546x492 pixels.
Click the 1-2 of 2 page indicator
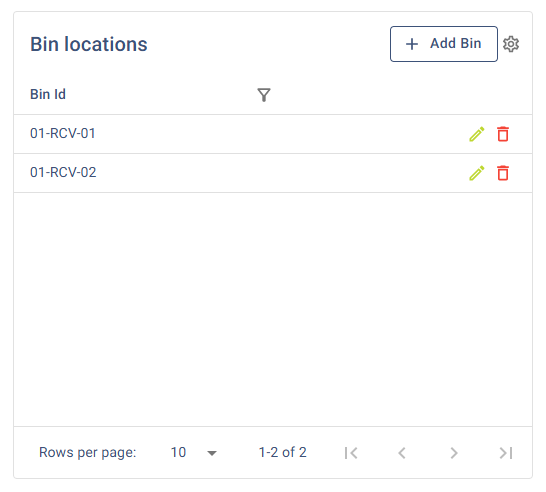coord(282,452)
